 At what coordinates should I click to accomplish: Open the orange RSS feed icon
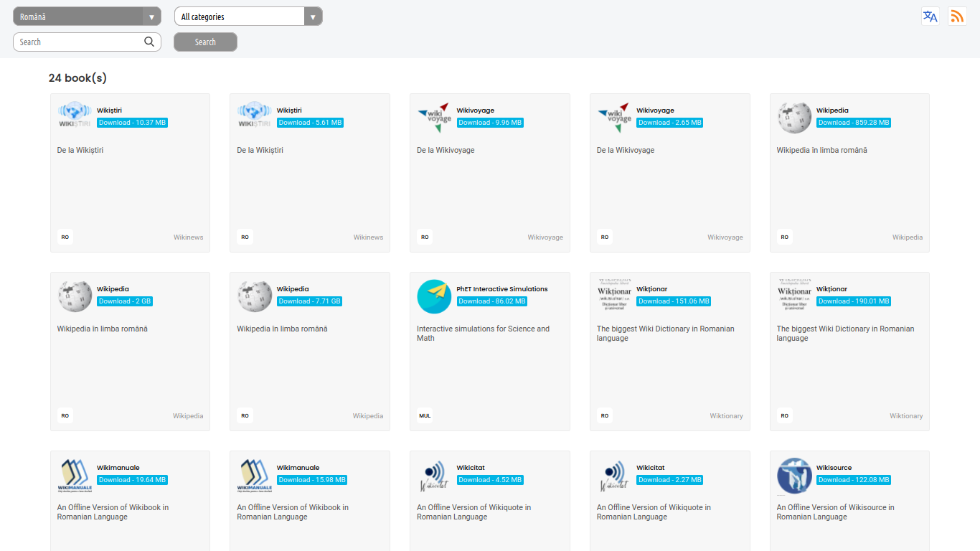[957, 17]
